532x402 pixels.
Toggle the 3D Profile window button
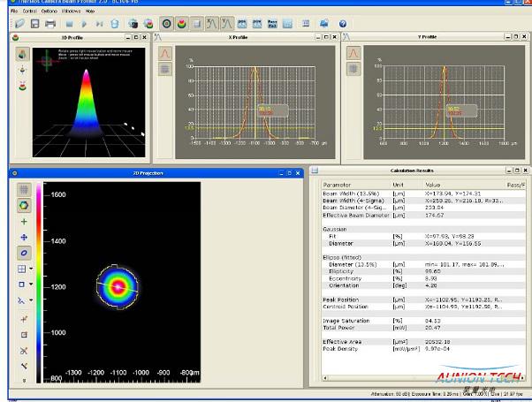[x=182, y=23]
